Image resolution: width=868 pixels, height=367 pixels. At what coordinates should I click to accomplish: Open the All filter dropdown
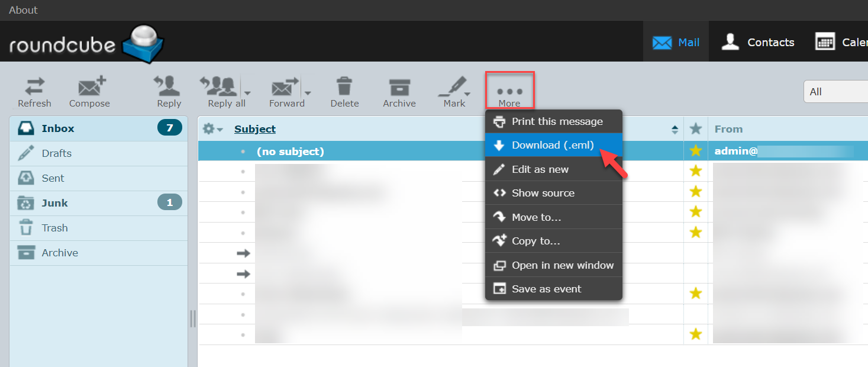tap(834, 92)
